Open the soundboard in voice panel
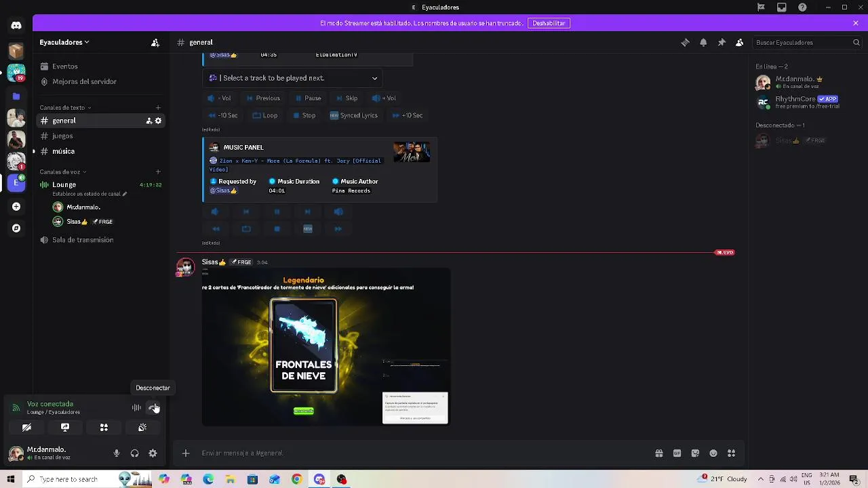868x488 pixels. [x=142, y=428]
